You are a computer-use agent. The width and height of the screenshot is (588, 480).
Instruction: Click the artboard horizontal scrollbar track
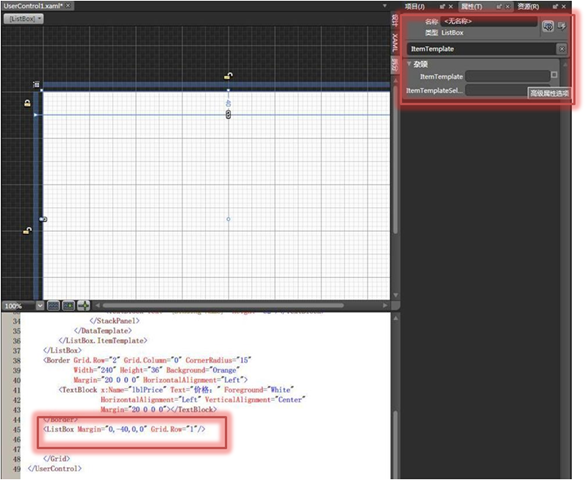pos(241,306)
